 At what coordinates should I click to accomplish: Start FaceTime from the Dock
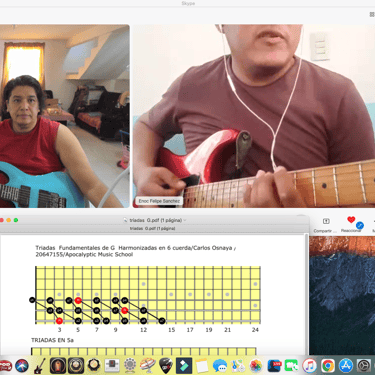(291, 366)
